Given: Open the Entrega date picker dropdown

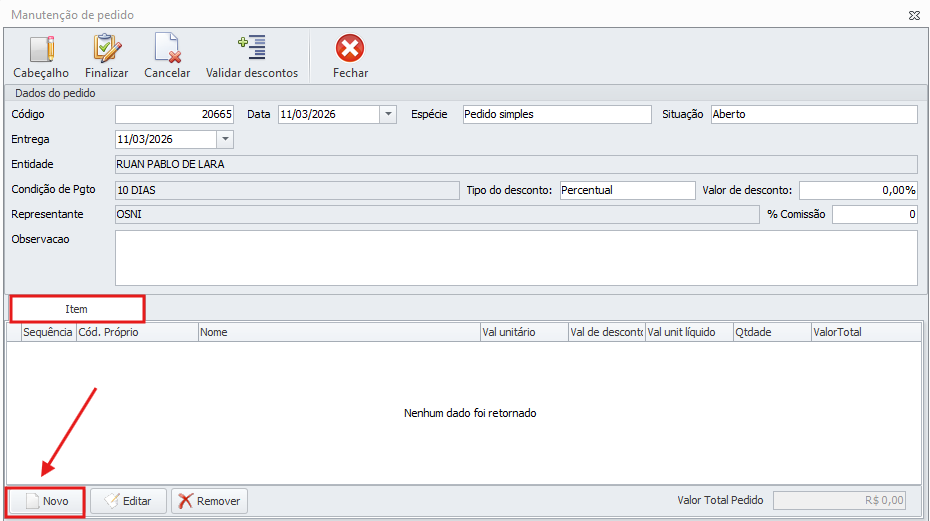Looking at the screenshot, I should (225, 139).
